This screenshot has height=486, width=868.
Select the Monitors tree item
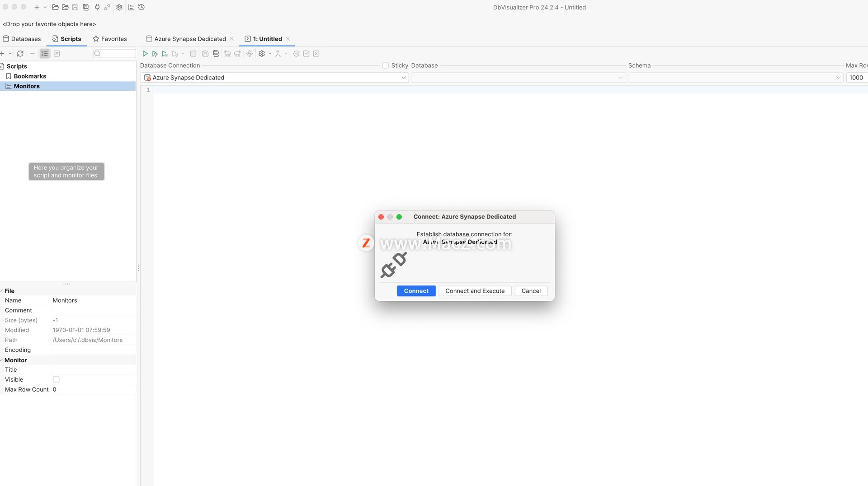[68, 86]
